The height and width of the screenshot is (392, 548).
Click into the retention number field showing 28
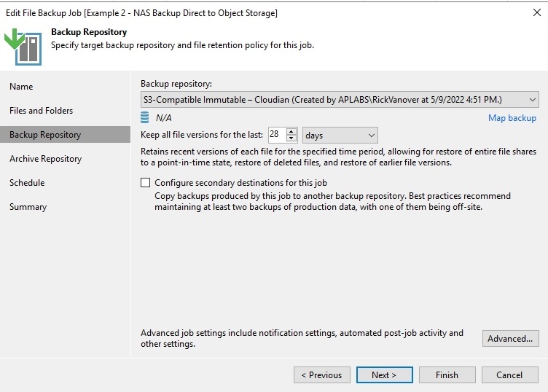tap(277, 135)
